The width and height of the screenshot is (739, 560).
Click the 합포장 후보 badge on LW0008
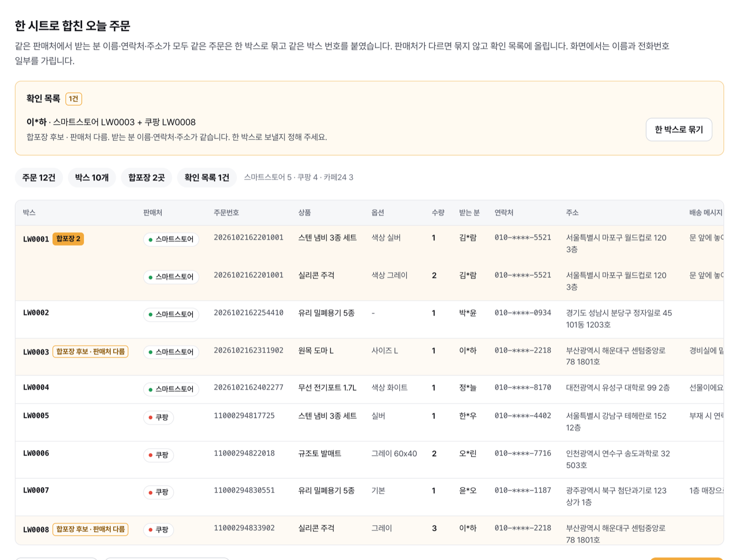(x=91, y=529)
